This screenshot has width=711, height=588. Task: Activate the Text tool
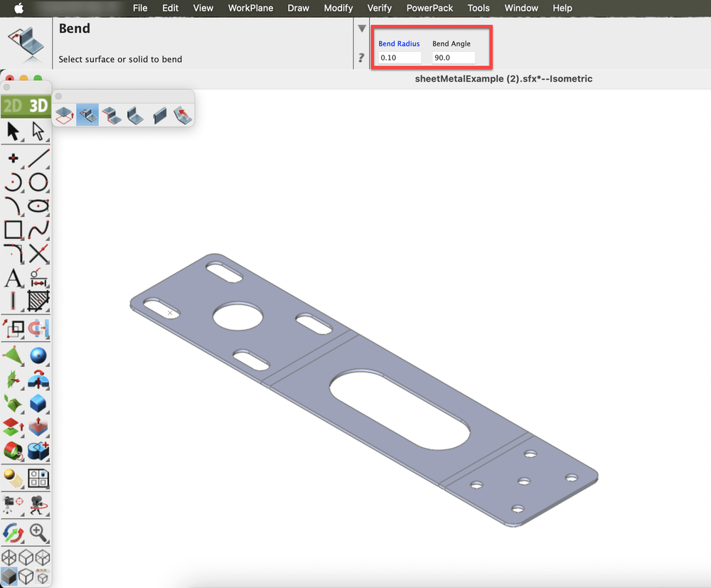coord(13,277)
